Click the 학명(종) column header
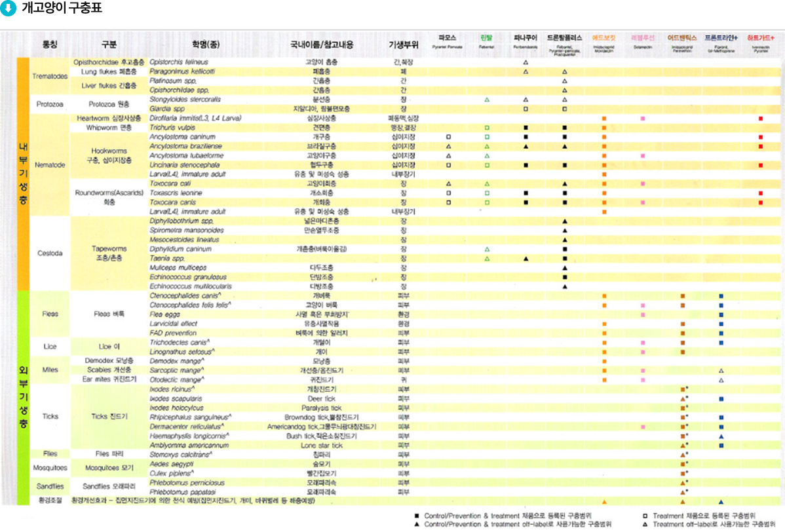 tap(205, 45)
